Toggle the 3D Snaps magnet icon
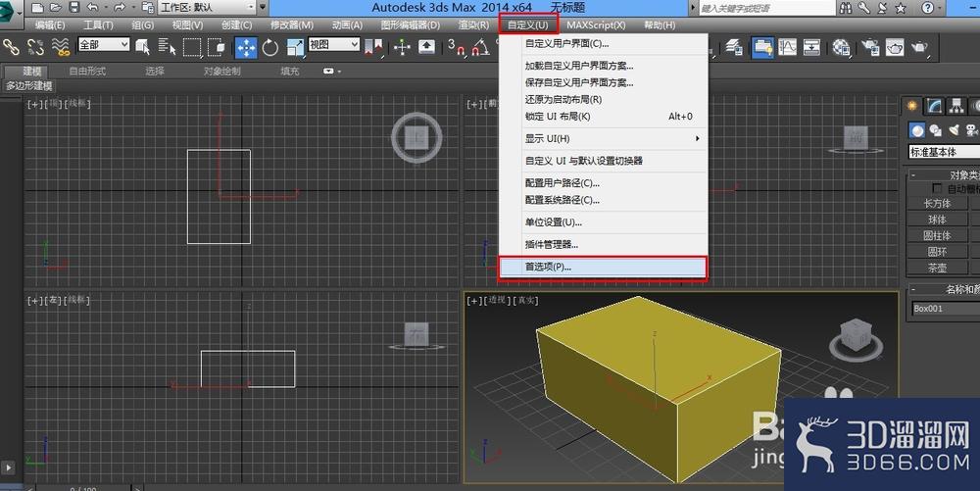980x491 pixels. 457,47
